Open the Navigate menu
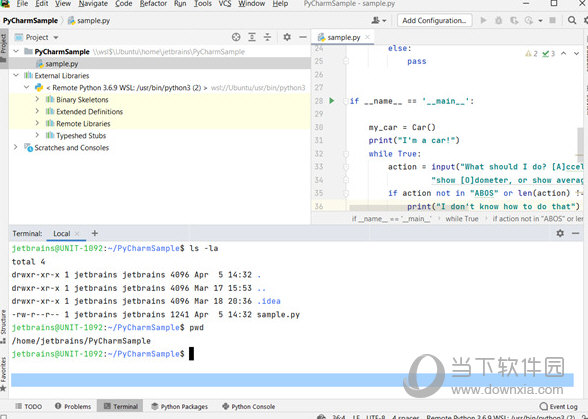588x419 pixels. click(x=93, y=4)
